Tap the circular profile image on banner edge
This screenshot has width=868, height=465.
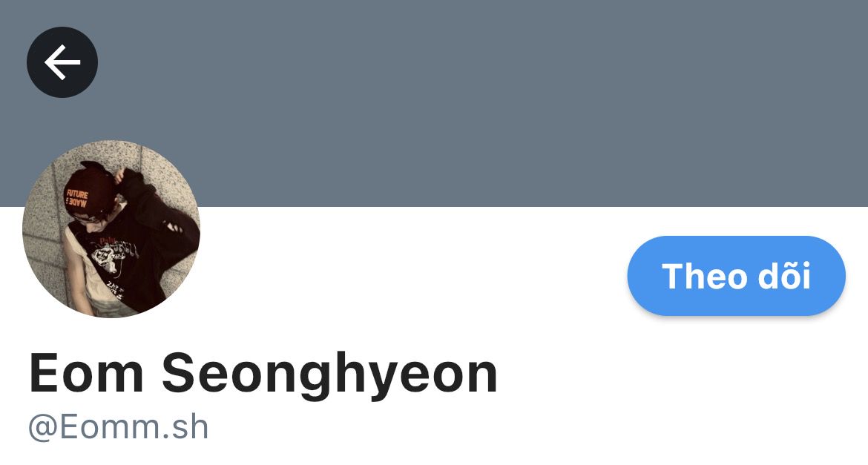point(111,228)
